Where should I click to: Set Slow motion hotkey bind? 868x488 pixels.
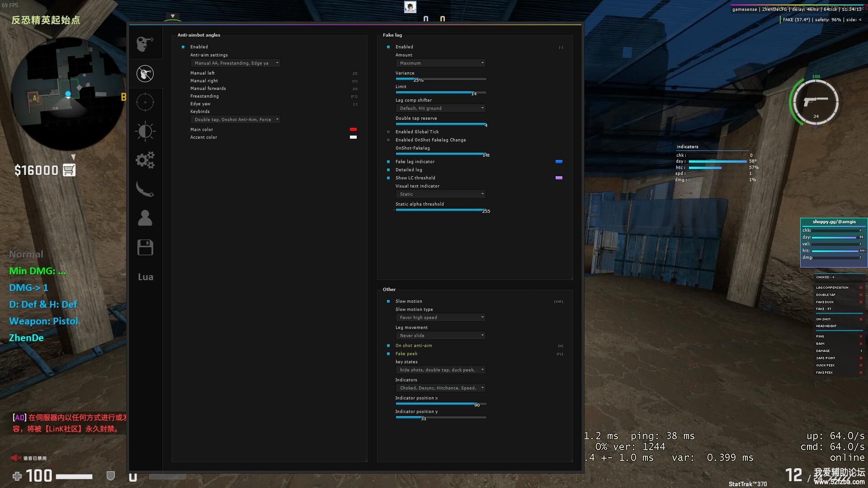(559, 302)
